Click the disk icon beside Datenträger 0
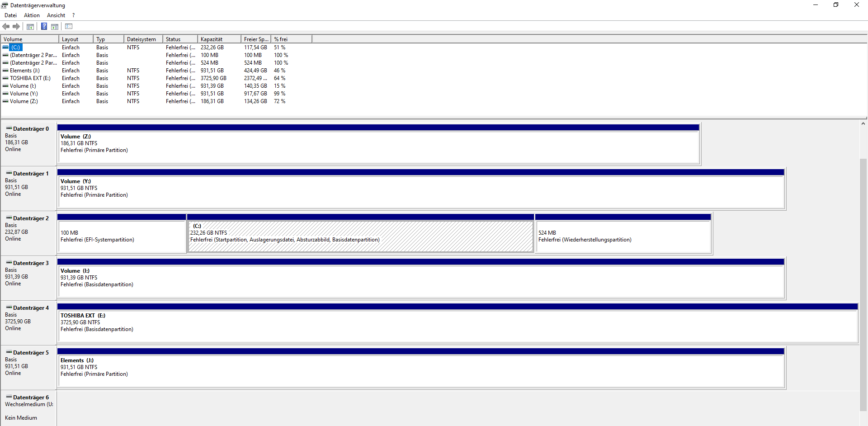868x426 pixels. pyautogui.click(x=8, y=128)
